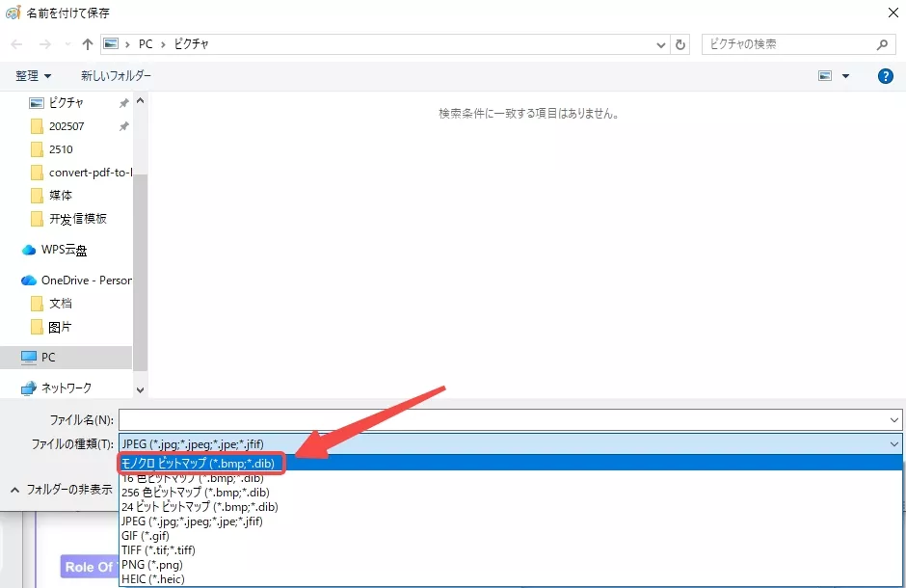906x588 pixels.
Task: Unpin the 202507 folder
Action: (123, 125)
